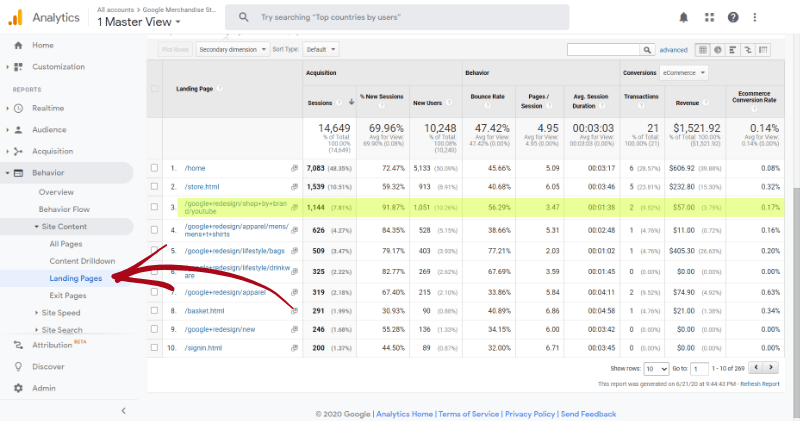The width and height of the screenshot is (800, 421).
Task: Go to previous page of results
Action: (x=756, y=367)
